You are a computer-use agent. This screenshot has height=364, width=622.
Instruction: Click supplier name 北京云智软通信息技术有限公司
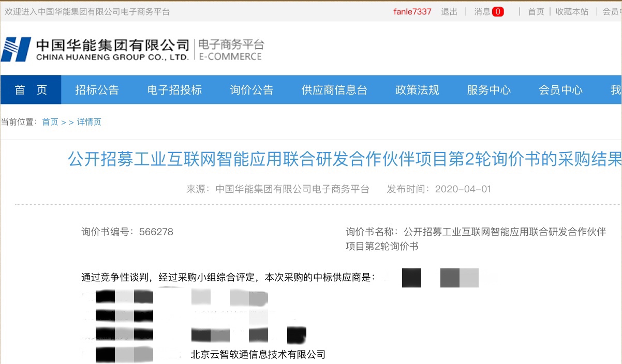[x=258, y=355]
